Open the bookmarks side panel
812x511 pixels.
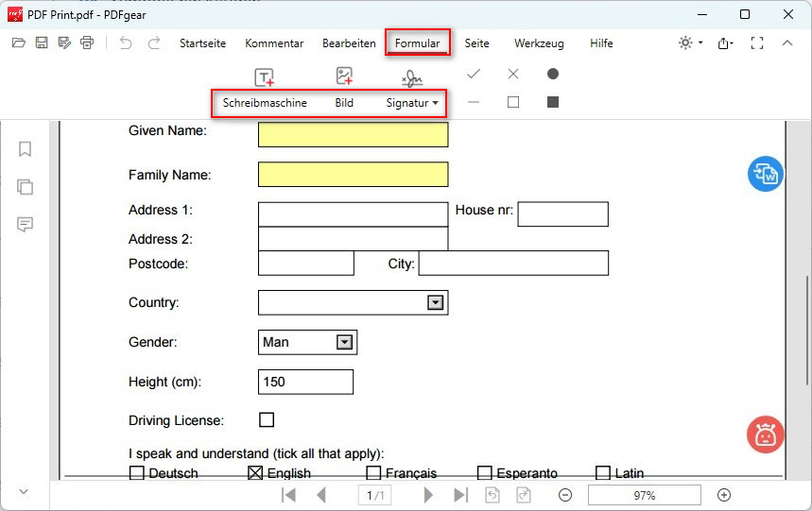25,149
